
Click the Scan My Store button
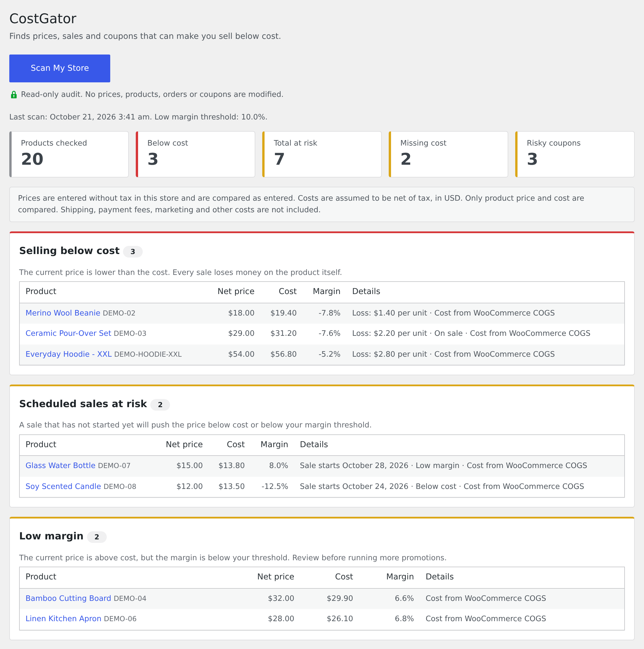(59, 68)
